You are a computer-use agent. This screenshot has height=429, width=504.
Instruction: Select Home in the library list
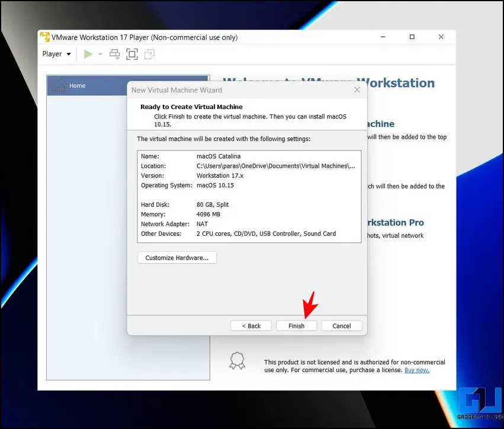pos(77,86)
